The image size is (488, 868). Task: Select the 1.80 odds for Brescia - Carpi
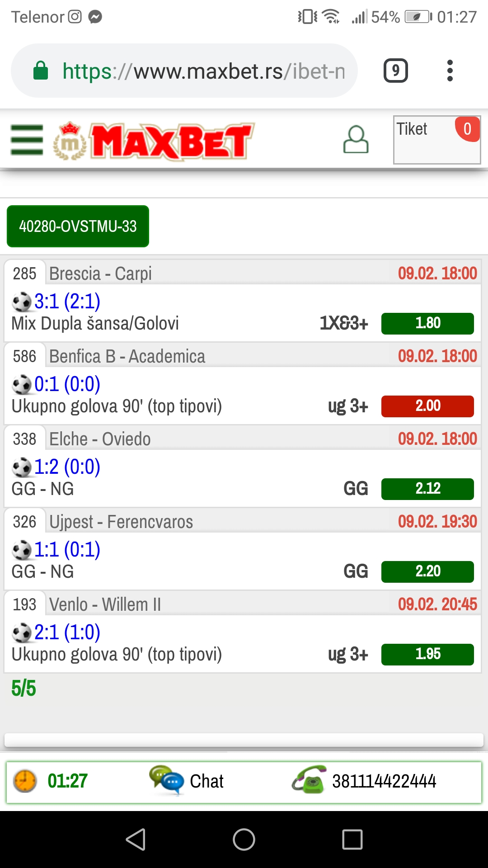click(427, 324)
